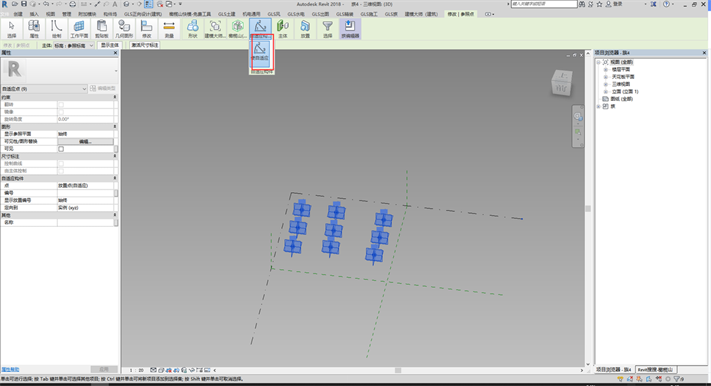Screen dimensions: 711x386
Task: Open the 主体 host panel in ribbon
Action: (x=283, y=29)
